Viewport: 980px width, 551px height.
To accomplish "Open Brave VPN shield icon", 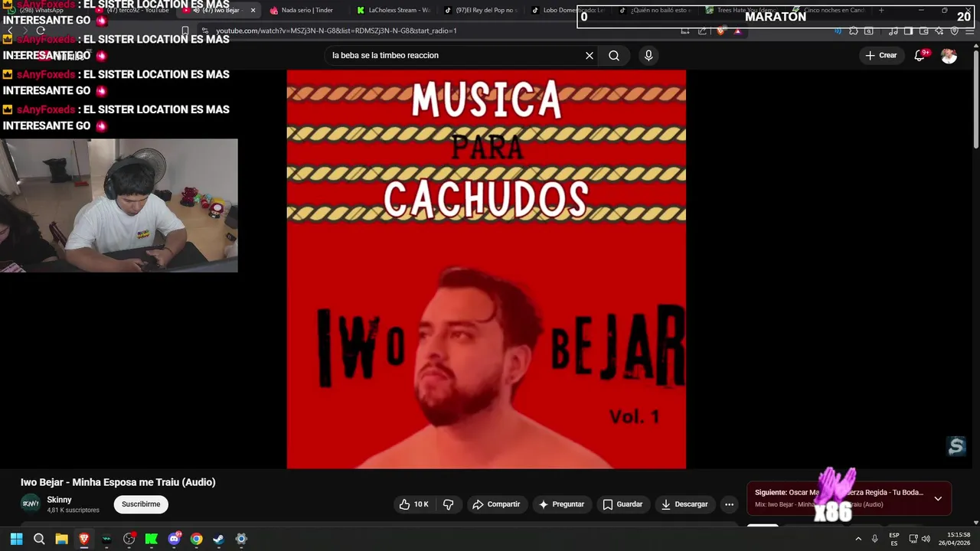I will [x=955, y=31].
